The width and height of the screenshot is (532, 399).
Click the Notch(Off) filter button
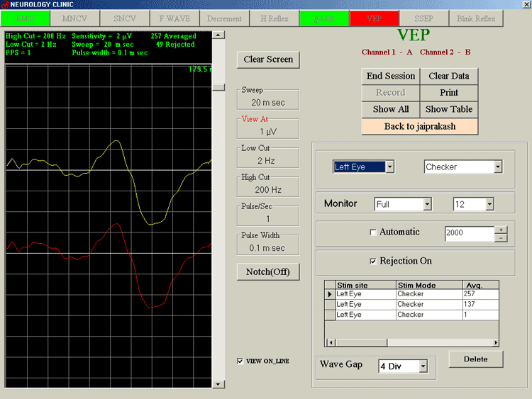268,271
